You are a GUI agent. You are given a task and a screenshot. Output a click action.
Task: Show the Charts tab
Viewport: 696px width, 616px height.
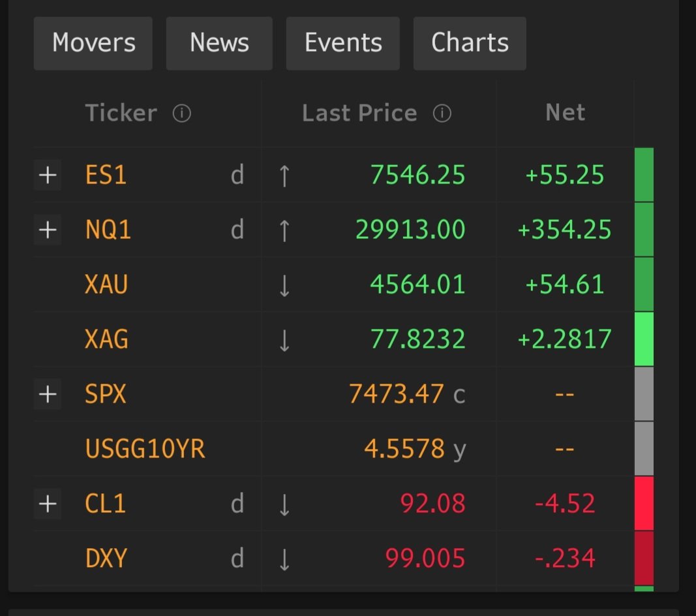pyautogui.click(x=470, y=44)
